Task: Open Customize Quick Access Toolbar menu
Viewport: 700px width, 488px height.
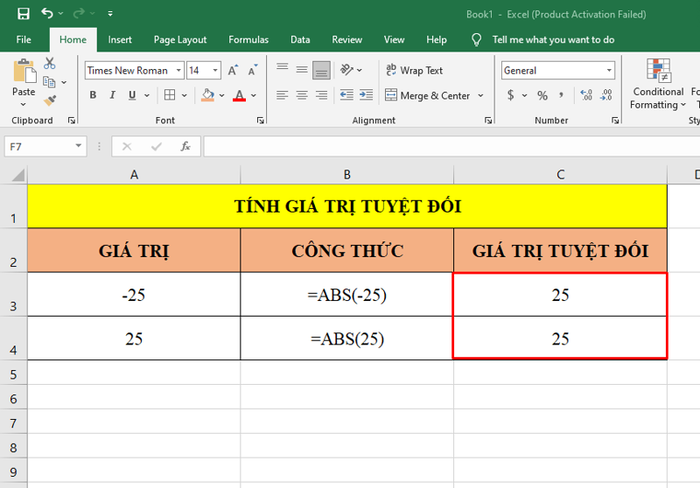Action: coord(110,13)
